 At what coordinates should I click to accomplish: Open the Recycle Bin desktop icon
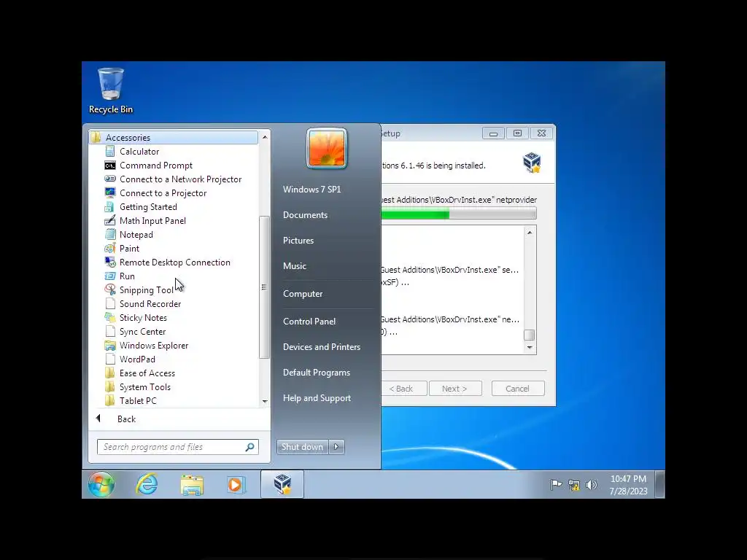point(111,90)
